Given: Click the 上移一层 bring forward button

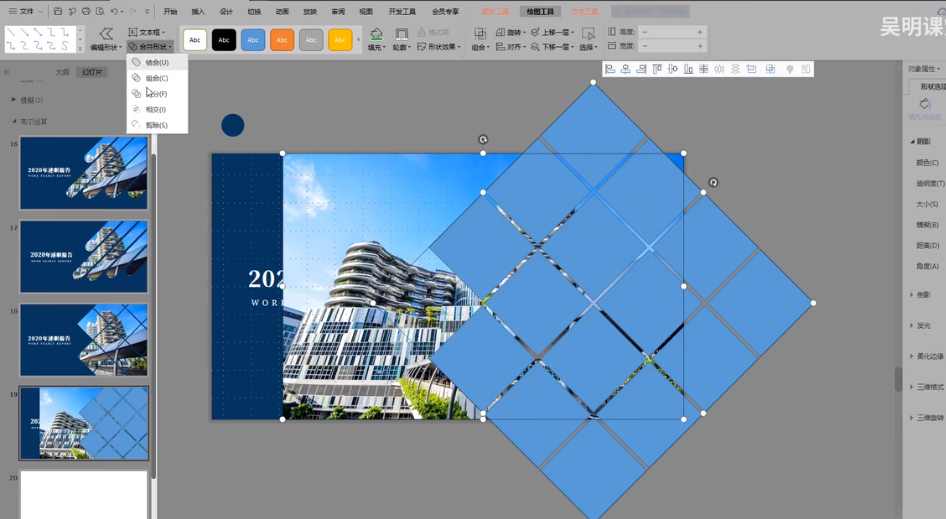Looking at the screenshot, I should tap(552, 32).
